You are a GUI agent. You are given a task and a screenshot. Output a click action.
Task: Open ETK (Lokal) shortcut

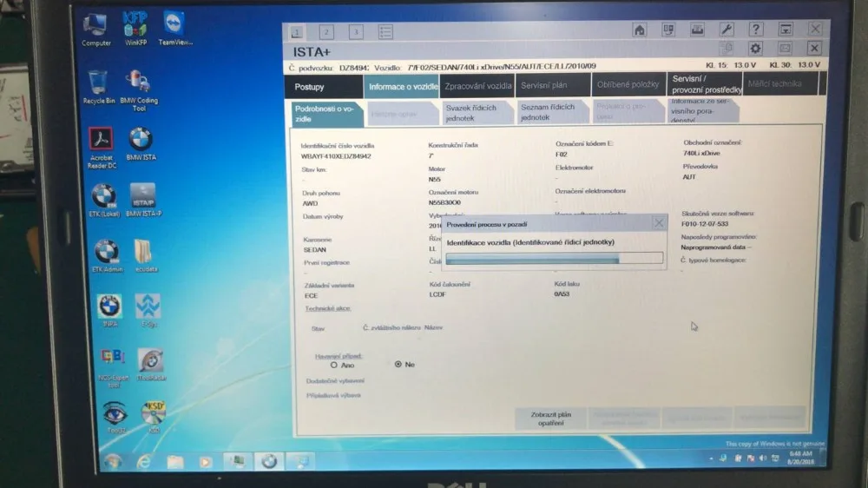pyautogui.click(x=104, y=201)
